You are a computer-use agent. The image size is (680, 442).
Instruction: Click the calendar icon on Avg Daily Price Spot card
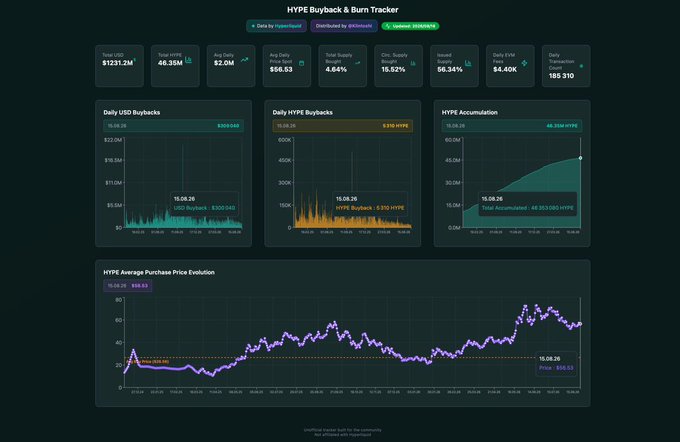coord(301,63)
